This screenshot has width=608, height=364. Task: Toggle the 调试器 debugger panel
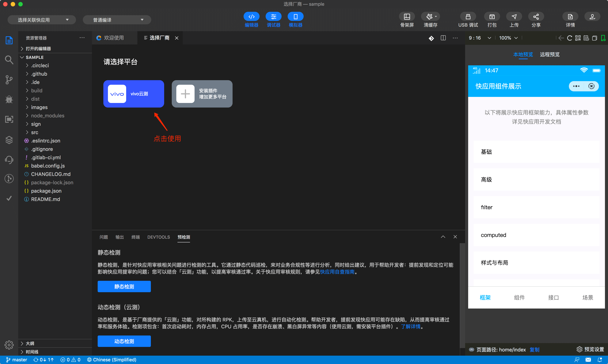coord(273,17)
